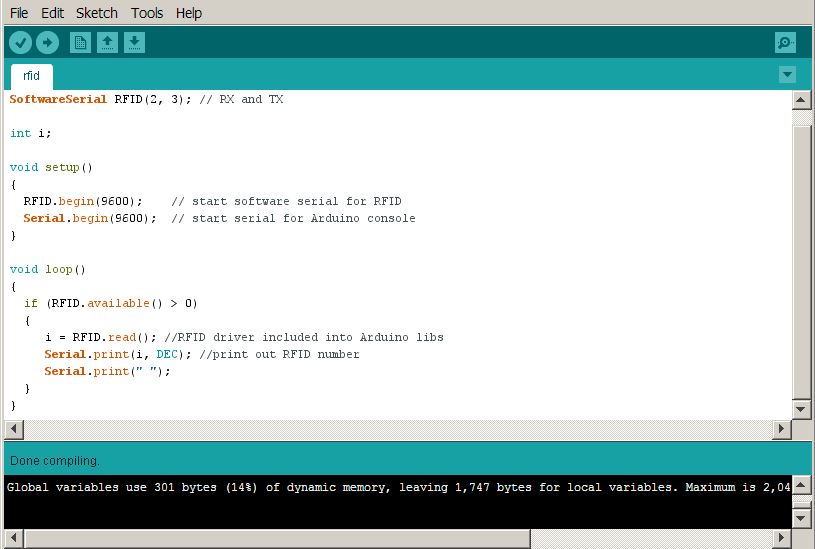
Task: Open the Sketch menu
Action: 97,13
